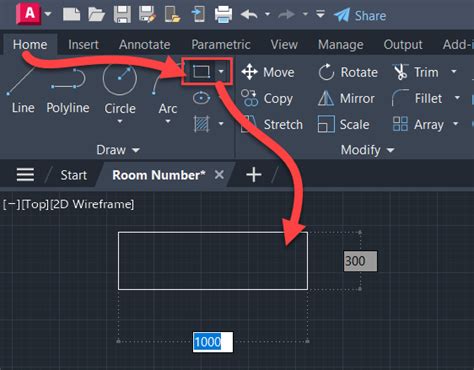474x370 pixels.
Task: Click the Save icon in quick access toolbar
Action: click(x=122, y=15)
